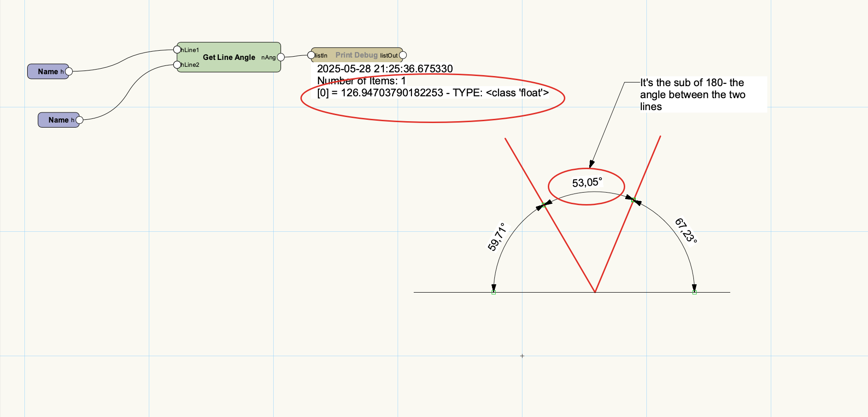Click the nAng output port
This screenshot has height=417, width=868.
click(x=281, y=57)
